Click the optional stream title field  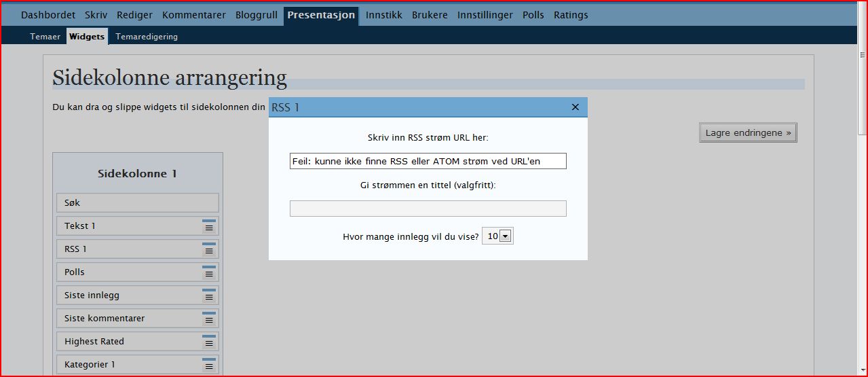pos(428,209)
